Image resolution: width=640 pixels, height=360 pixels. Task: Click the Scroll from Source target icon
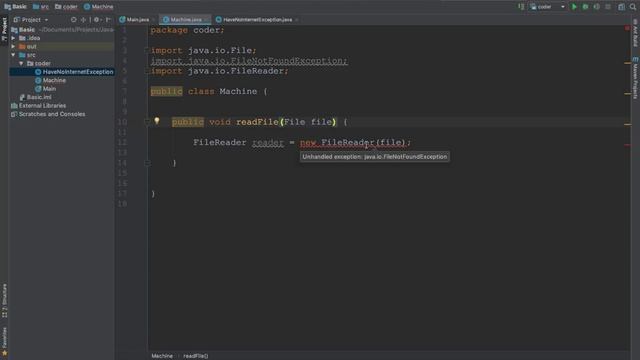pyautogui.click(x=73, y=20)
